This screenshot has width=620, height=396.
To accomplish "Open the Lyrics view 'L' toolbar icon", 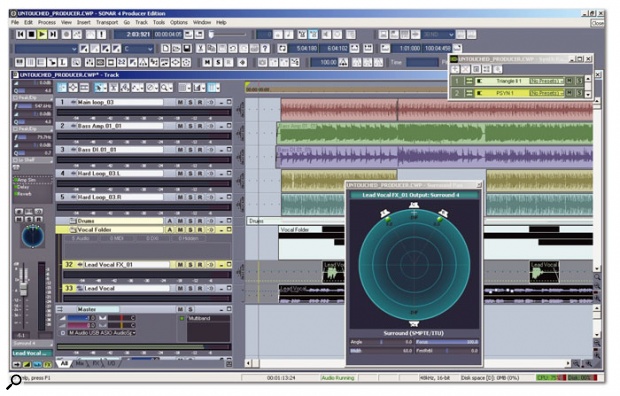I will (62, 62).
